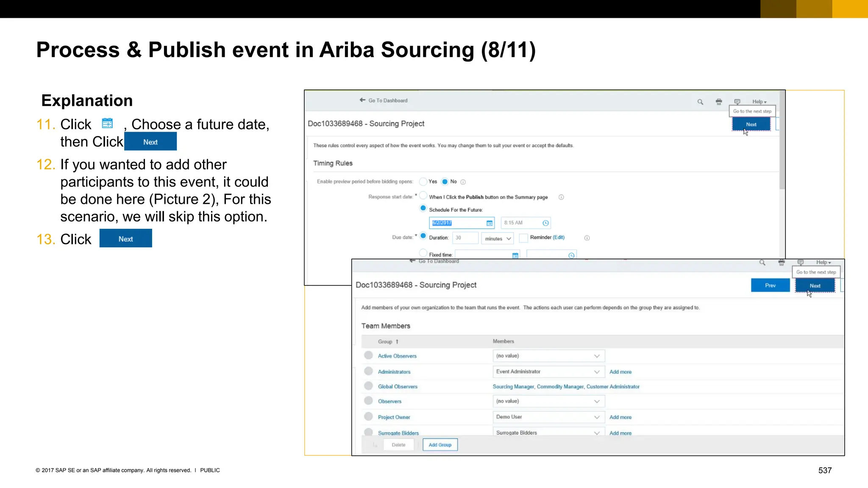Click the search icon in lower screenshot

pyautogui.click(x=762, y=263)
